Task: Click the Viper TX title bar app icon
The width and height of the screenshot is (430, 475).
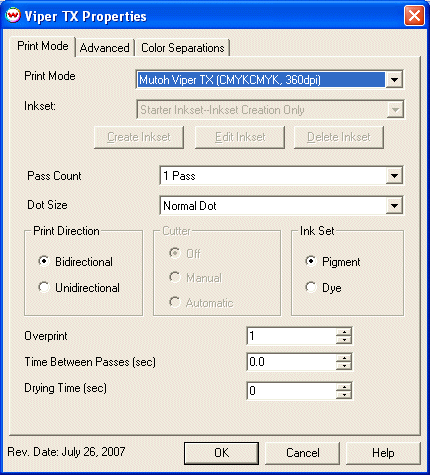Action: pos(13,16)
